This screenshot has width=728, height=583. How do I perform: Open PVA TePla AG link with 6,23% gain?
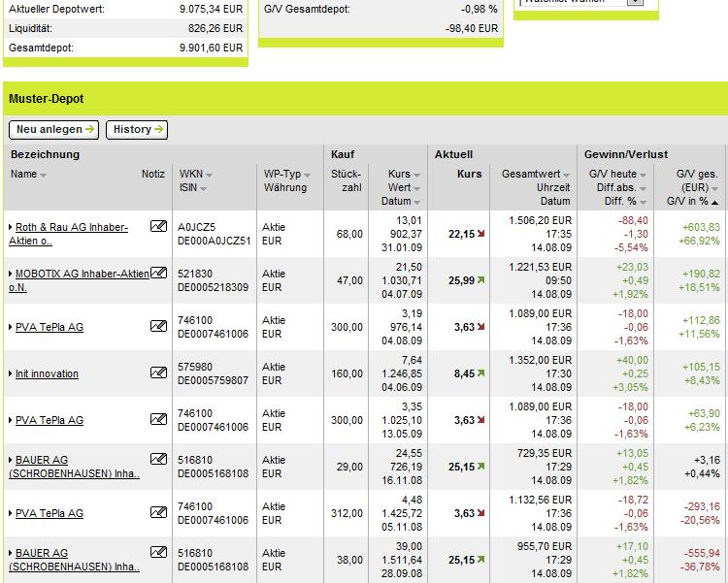tap(50, 420)
